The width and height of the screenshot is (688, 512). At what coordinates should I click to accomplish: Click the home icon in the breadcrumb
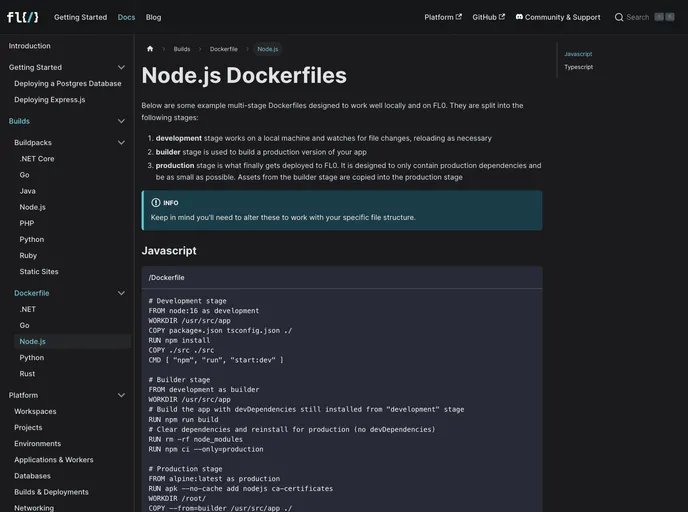pyautogui.click(x=150, y=49)
